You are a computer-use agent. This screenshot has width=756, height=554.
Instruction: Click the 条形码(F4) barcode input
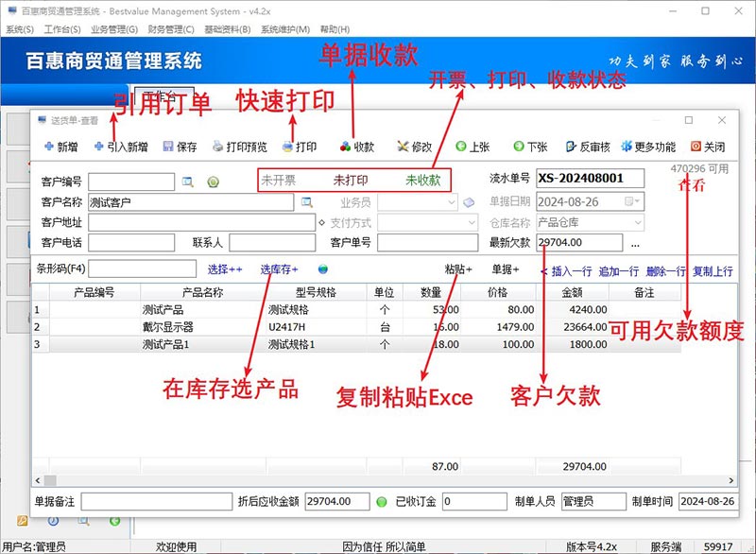143,268
